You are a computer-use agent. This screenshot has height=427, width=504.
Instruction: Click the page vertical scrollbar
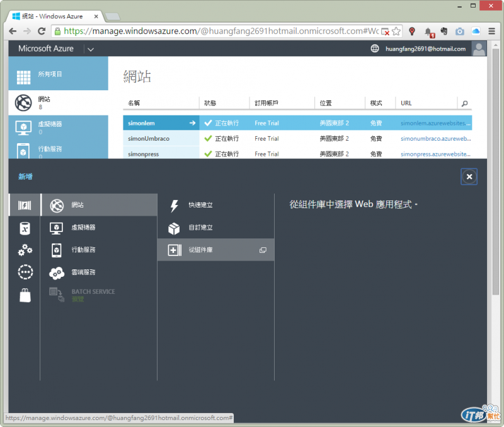pyautogui.click(x=495, y=170)
